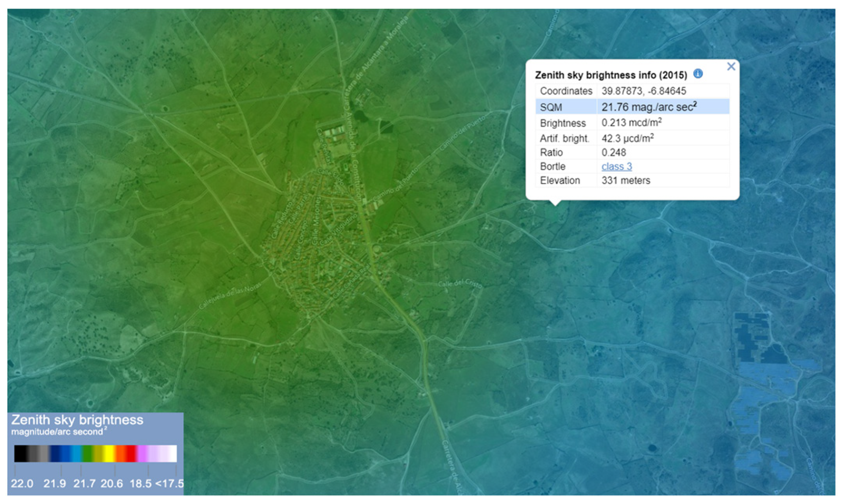Click the Elevation 331 meters value
This screenshot has width=842, height=504.
(625, 181)
